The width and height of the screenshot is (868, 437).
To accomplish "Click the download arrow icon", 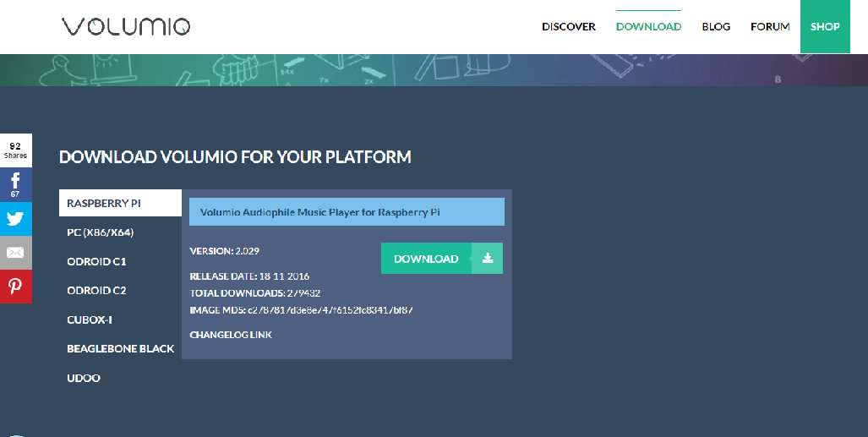I will tap(487, 258).
